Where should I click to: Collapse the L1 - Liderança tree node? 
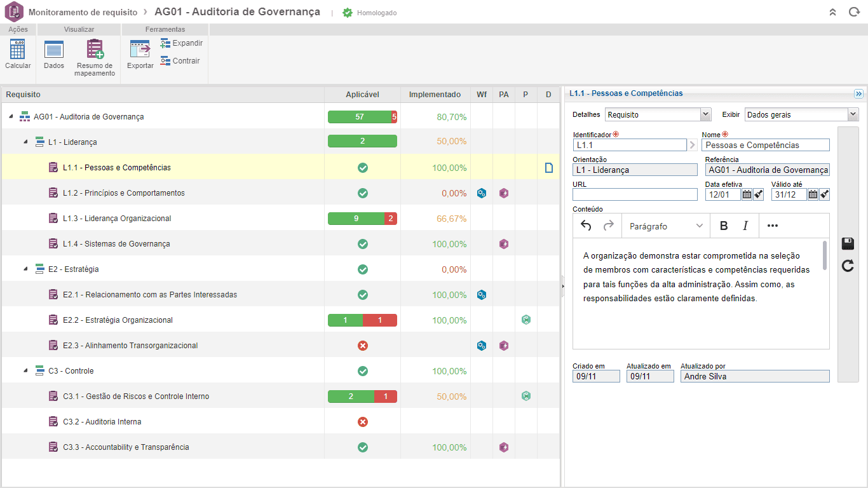26,142
